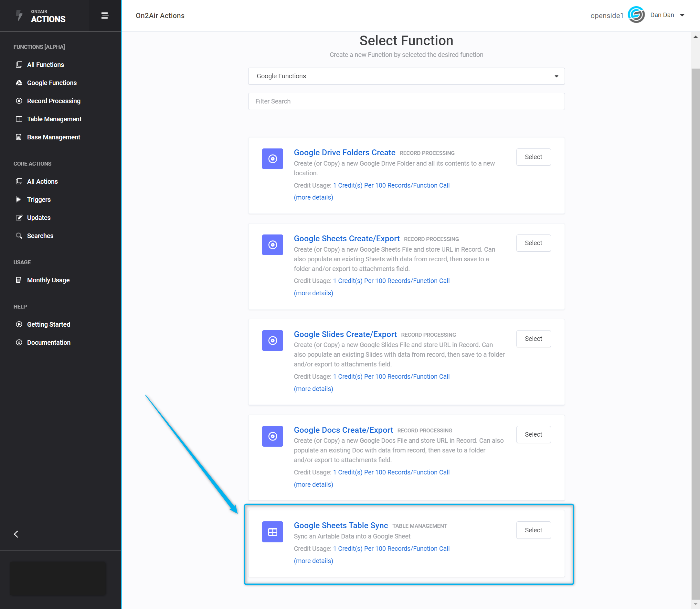Viewport: 700px width, 609px height.
Task: Open the Google Drive Folders Create title link
Action: 345,153
